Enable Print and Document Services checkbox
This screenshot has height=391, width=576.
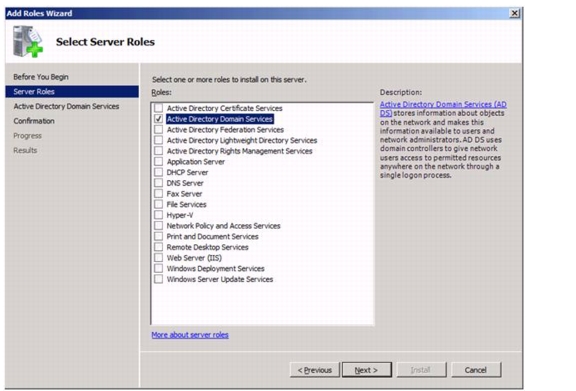tap(158, 236)
